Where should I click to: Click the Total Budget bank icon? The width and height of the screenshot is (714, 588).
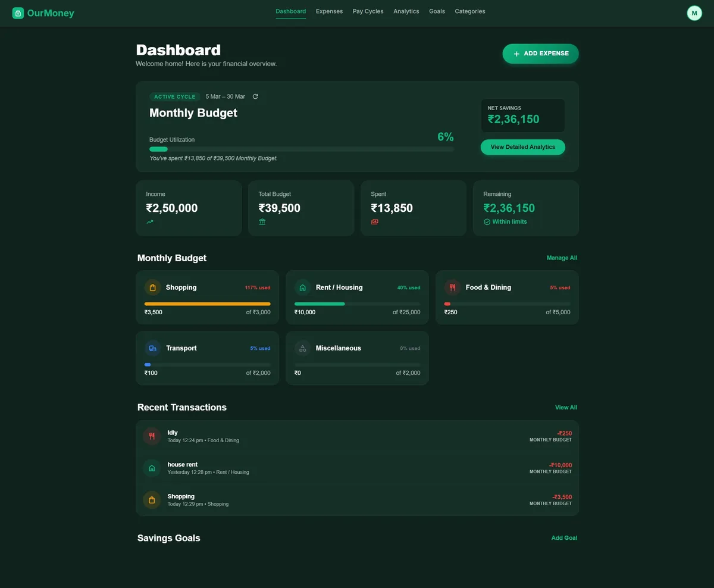[262, 221]
